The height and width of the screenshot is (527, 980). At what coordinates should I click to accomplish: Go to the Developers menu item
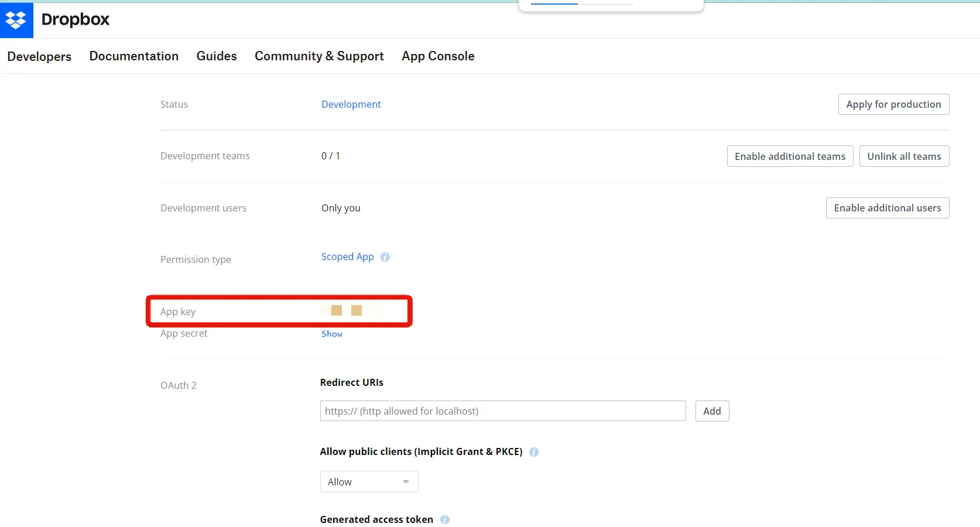(39, 56)
